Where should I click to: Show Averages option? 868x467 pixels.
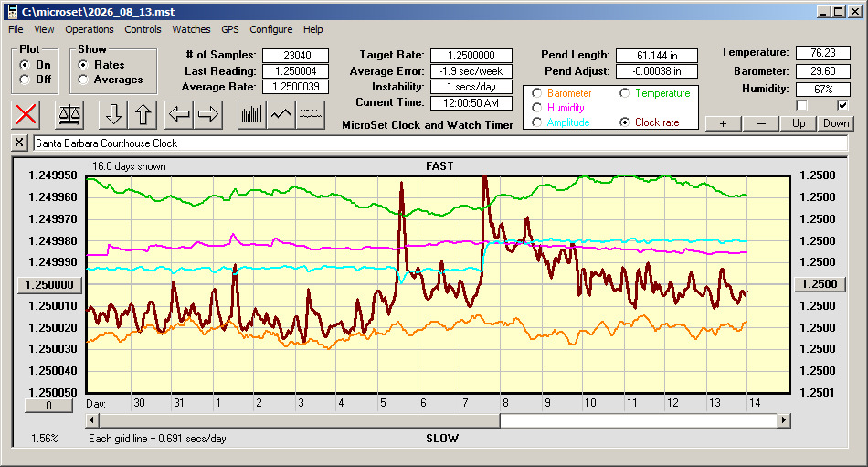[83, 80]
